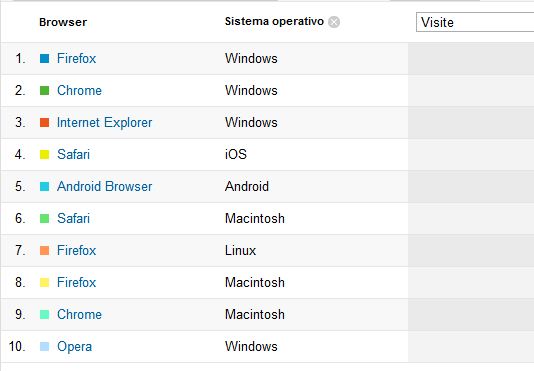Viewport: 534px width, 371px height.
Task: Click the green swatch beside Chrome Windows
Action: 45,91
